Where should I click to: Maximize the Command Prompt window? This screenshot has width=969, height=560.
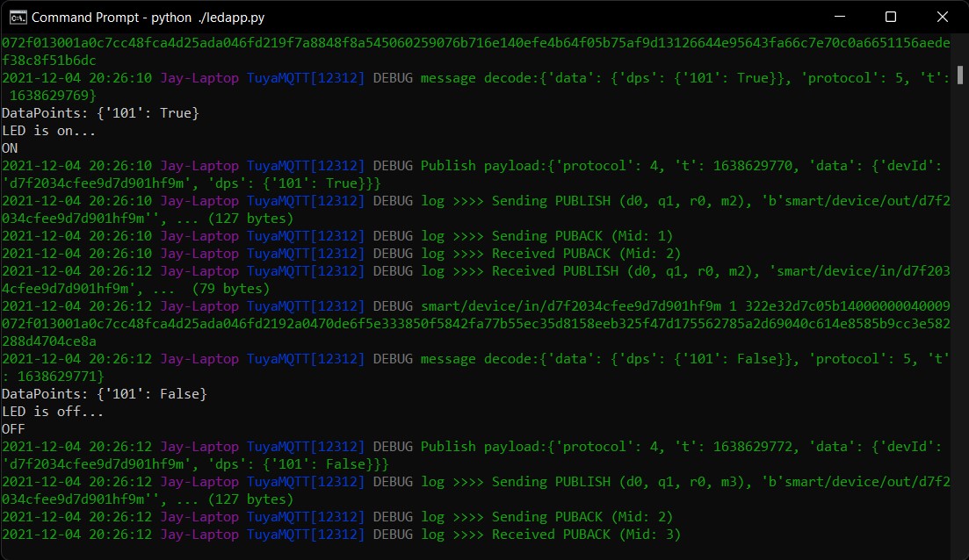(891, 17)
